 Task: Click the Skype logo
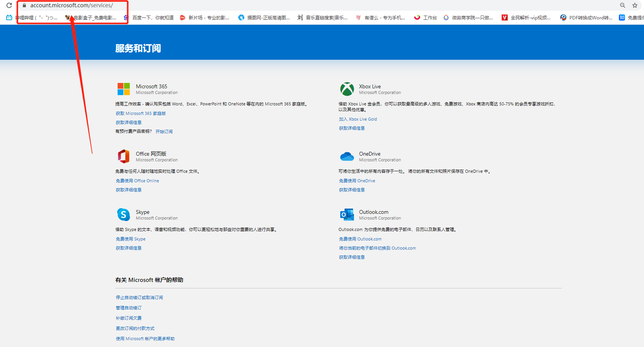click(124, 215)
